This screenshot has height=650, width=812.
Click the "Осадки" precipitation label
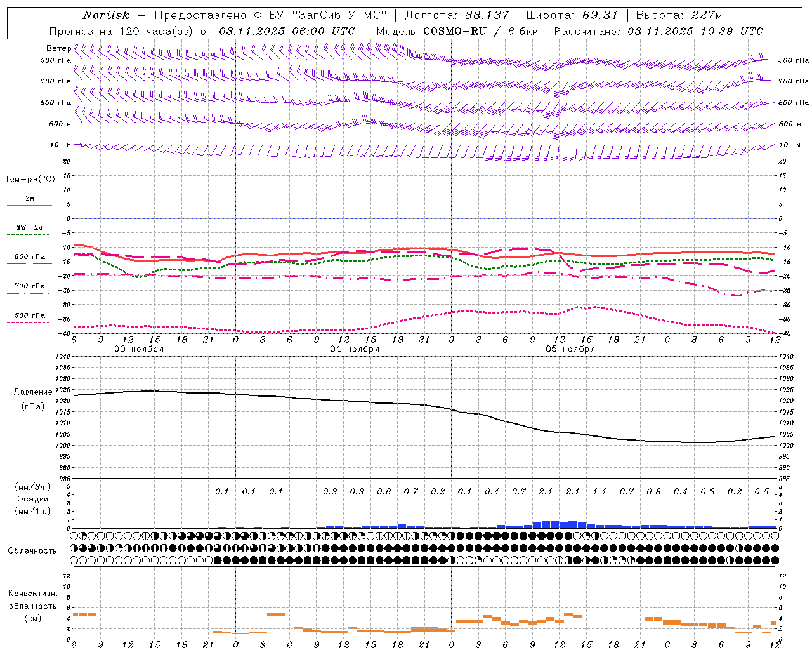(x=33, y=499)
